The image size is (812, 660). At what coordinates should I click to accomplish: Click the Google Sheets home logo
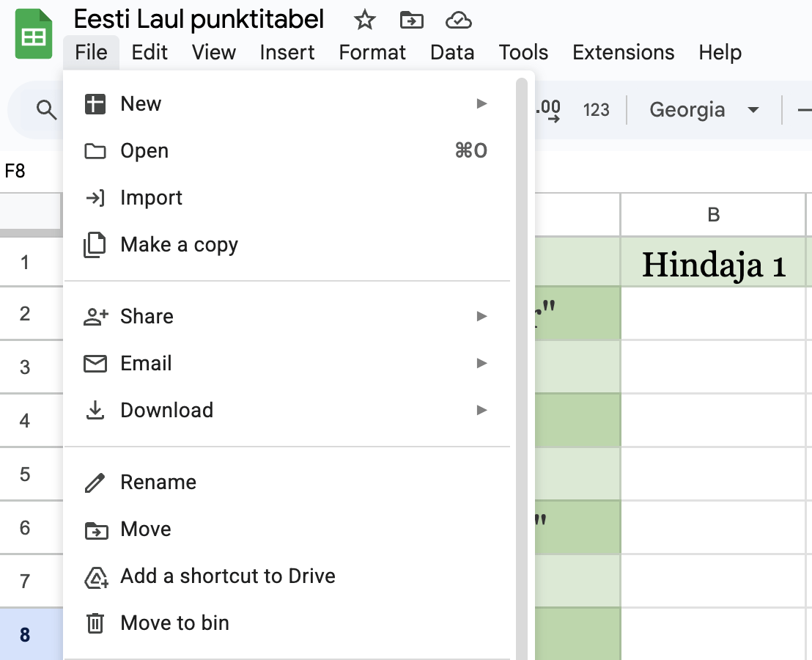pyautogui.click(x=34, y=34)
